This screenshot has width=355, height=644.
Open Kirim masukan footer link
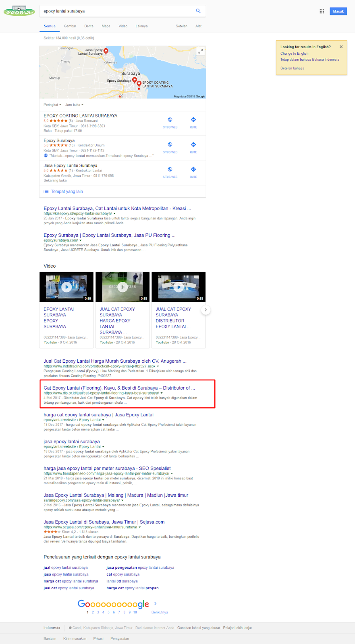tap(75, 639)
